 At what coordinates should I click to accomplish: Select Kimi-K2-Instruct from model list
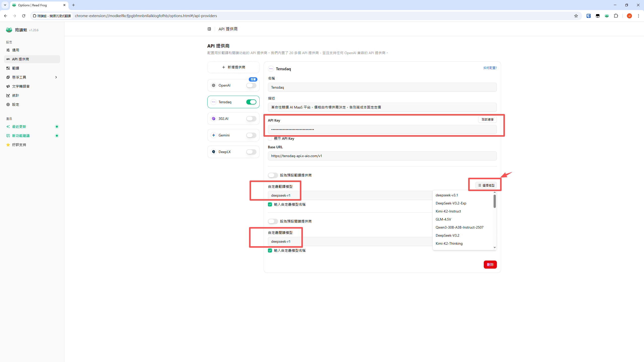click(x=448, y=211)
